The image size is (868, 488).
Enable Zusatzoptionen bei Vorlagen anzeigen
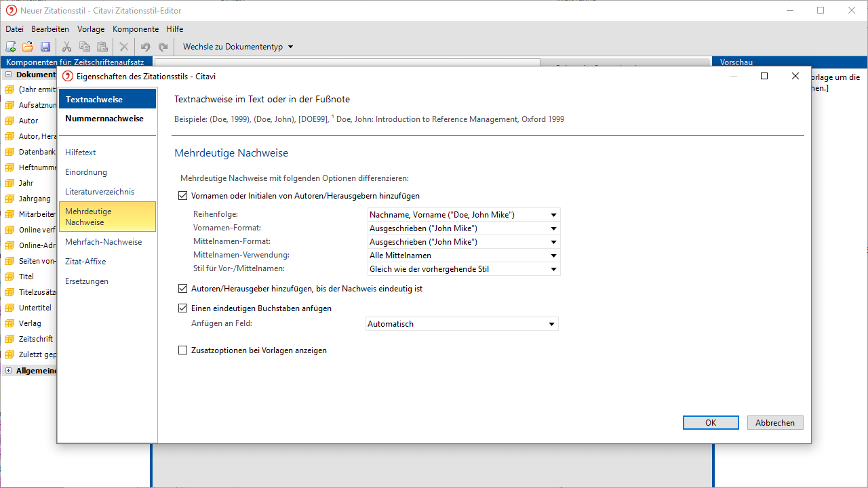coord(182,350)
